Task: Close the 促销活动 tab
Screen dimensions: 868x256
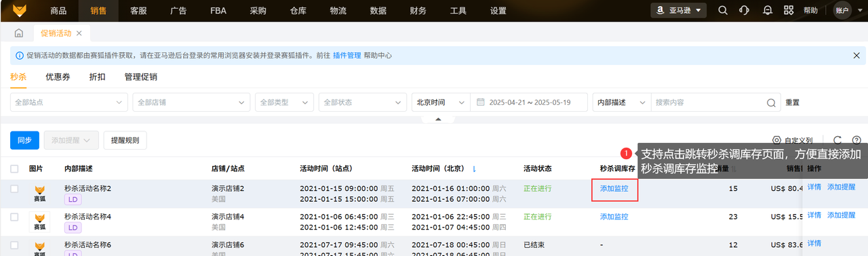Action: [x=79, y=33]
